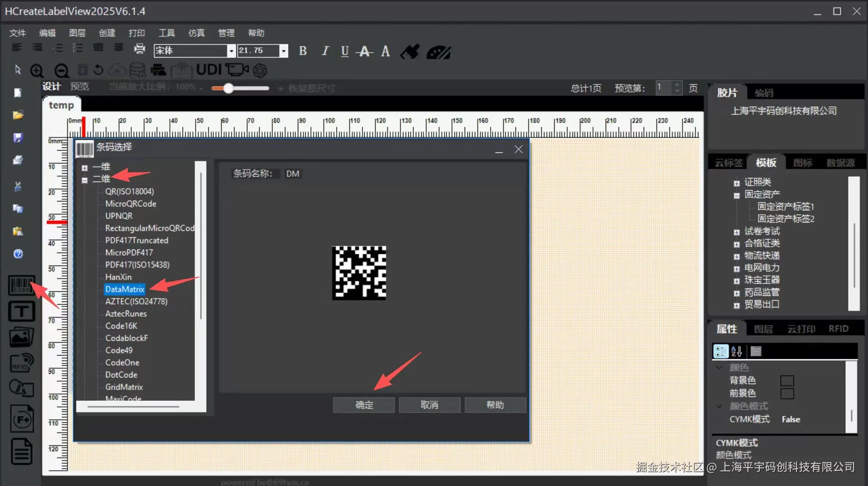868x486 pixels.
Task: Click the temp document tab
Action: pyautogui.click(x=61, y=105)
